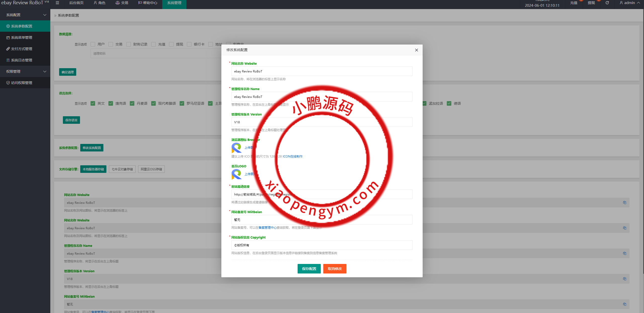Click the 保存配置 button in dialog

(x=309, y=269)
